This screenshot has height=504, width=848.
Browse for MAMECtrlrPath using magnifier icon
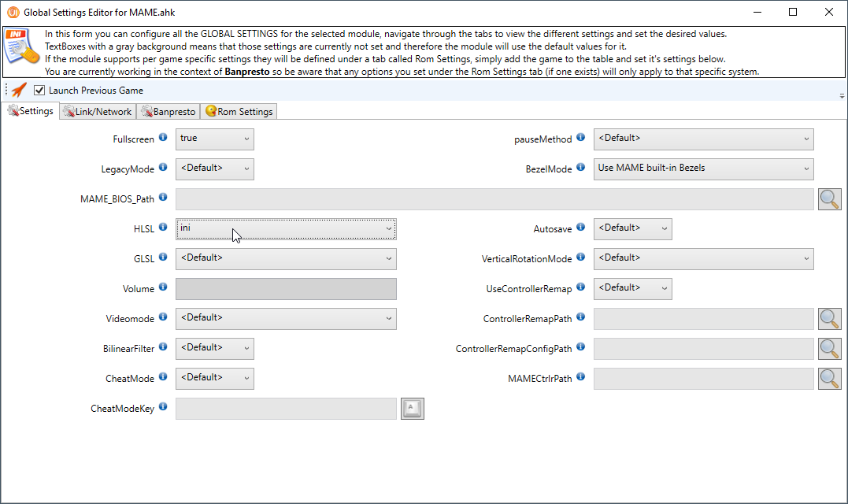(830, 379)
